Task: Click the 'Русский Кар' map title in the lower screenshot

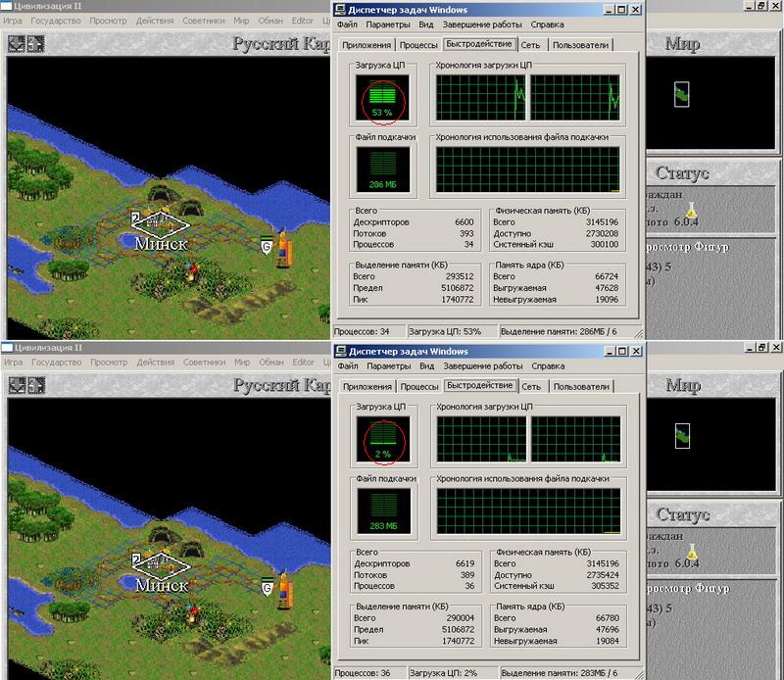Action: 281,385
